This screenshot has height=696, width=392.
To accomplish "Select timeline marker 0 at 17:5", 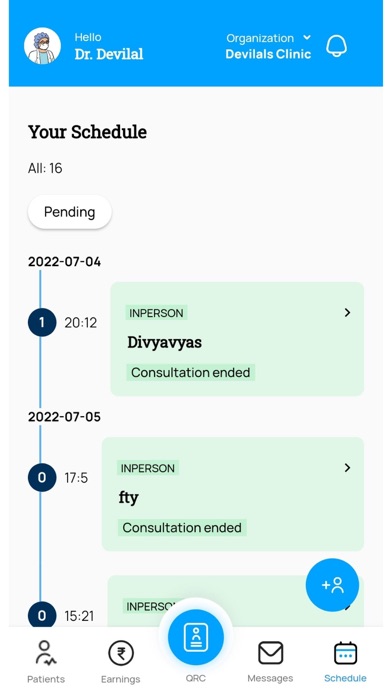I will tap(42, 478).
